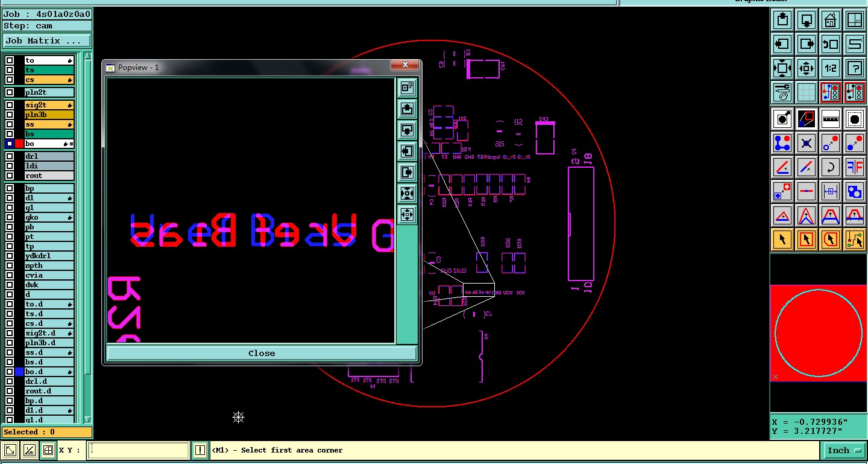Click the rotate circular arrow icon
Viewport: 868px width, 464px height.
coord(831,167)
